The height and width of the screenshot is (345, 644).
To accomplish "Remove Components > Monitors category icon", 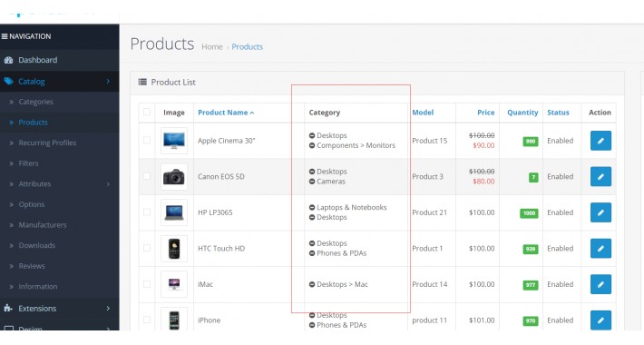I will click(x=312, y=145).
